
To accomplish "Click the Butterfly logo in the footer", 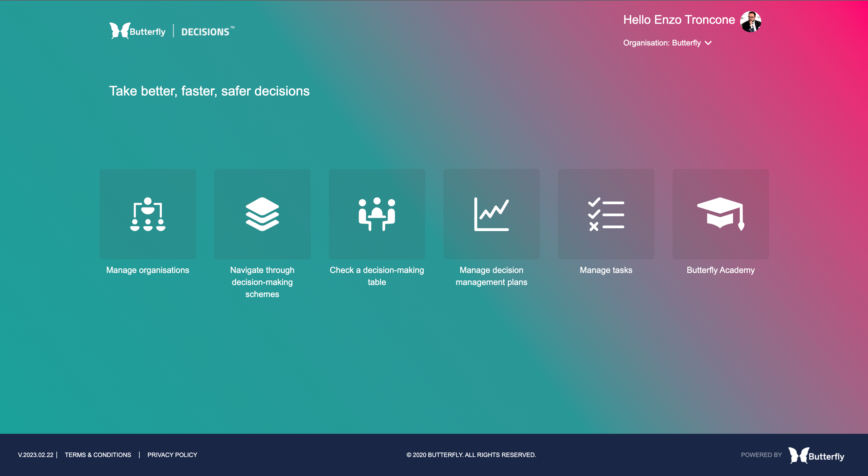I will 816,456.
